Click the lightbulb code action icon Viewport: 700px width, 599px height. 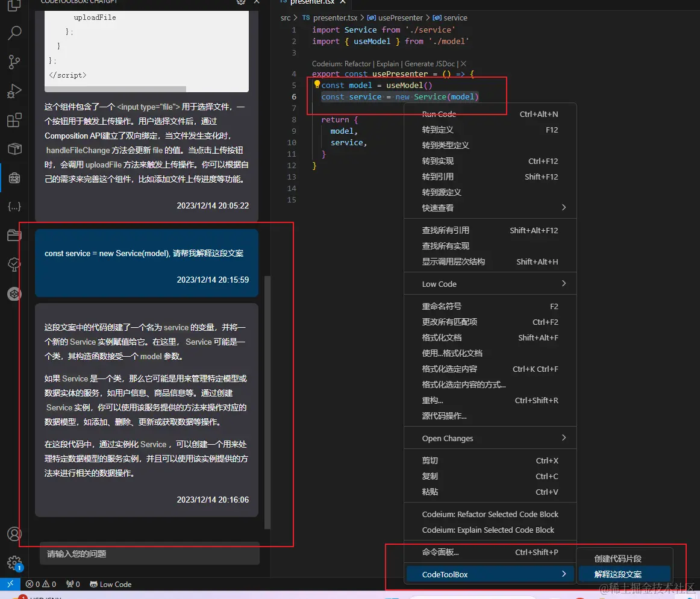tap(317, 84)
